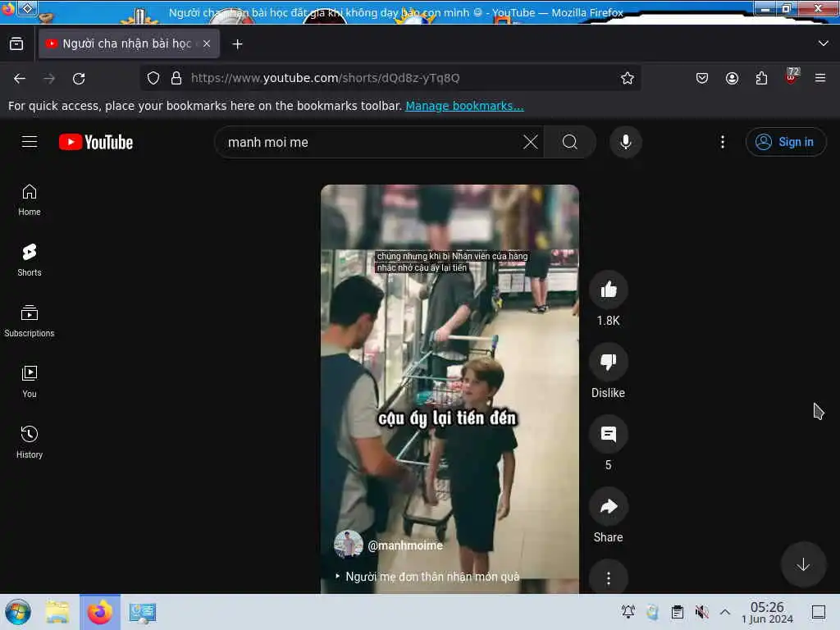
Task: Clear the search query with X
Action: click(x=531, y=142)
